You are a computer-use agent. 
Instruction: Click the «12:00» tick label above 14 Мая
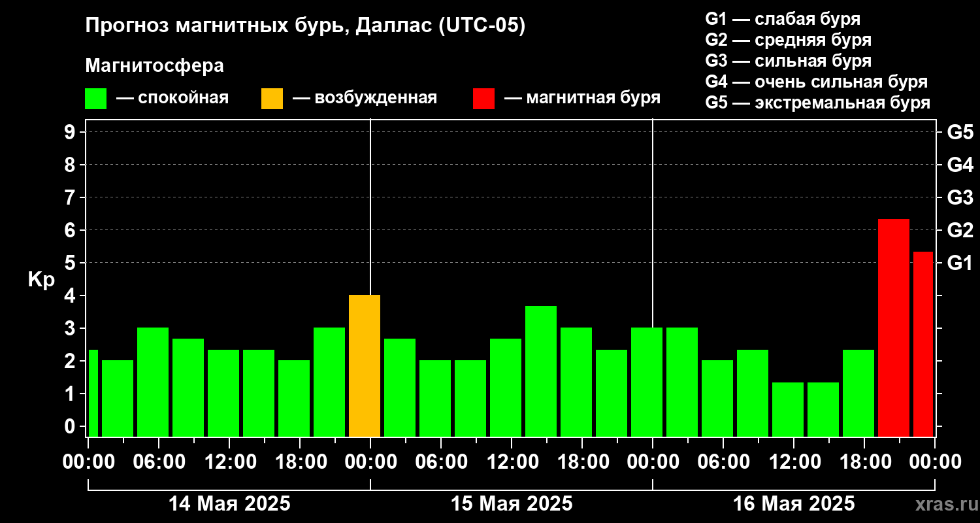point(229,462)
